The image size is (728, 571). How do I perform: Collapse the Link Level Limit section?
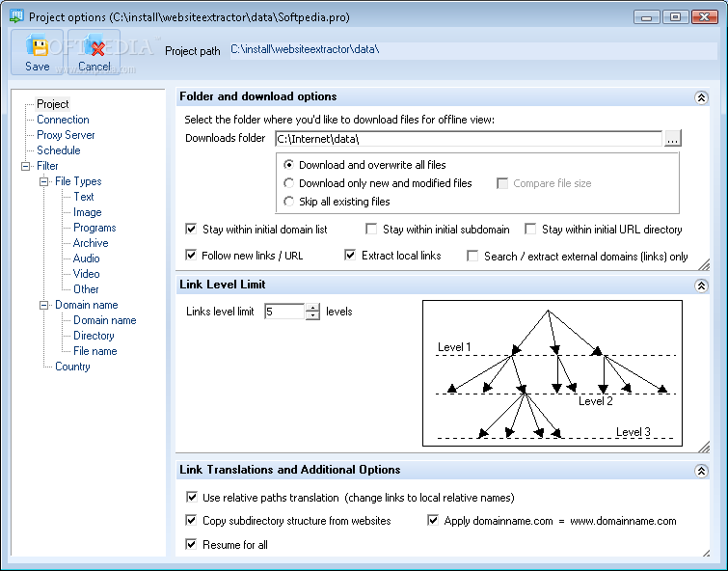coord(701,285)
